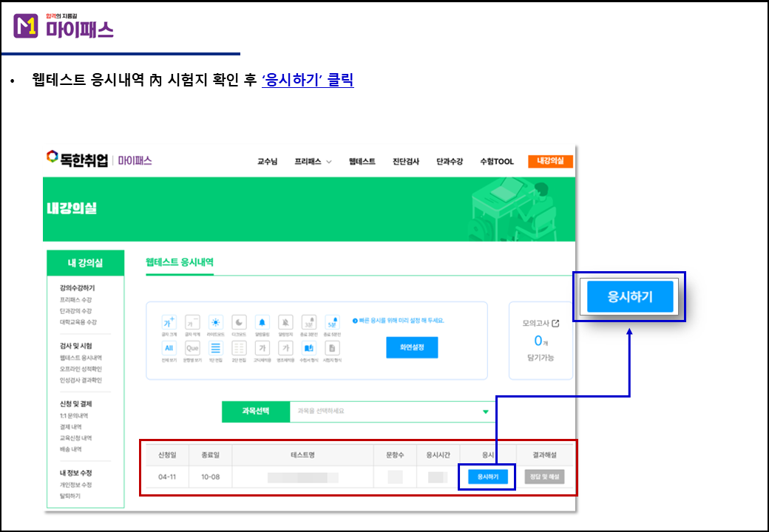Screen dimensions: 769x532
Task: Open 웹테스트 in the top navigation
Action: (x=362, y=161)
